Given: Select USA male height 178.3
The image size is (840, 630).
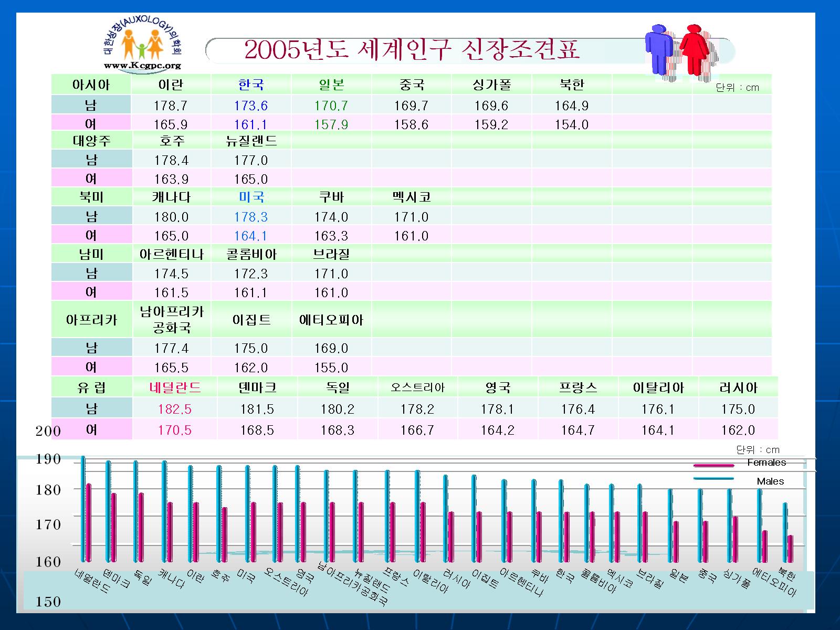Looking at the screenshot, I should click(x=251, y=217).
